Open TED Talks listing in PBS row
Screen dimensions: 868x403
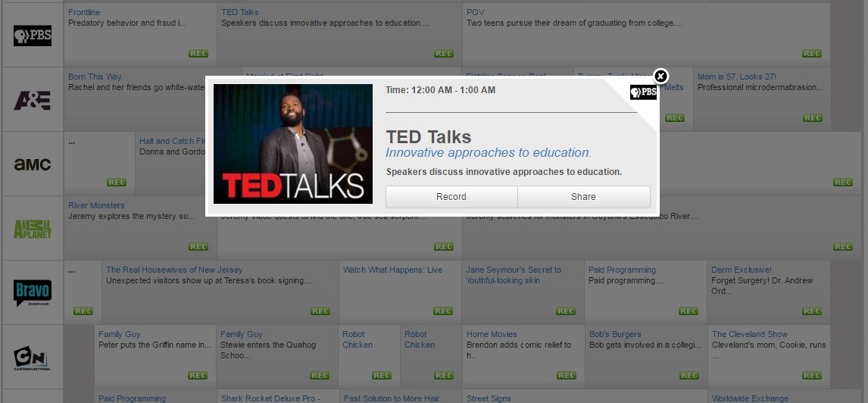click(x=239, y=12)
